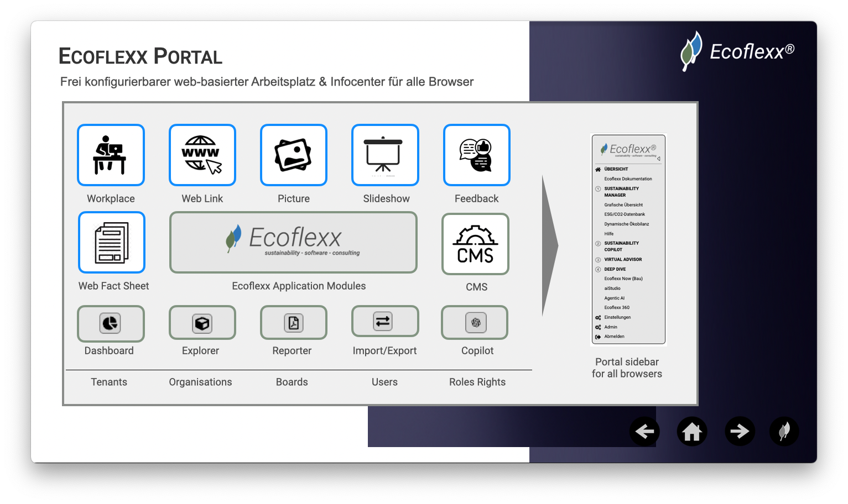
Task: Click the gears icon next to Admin
Action: coord(598,327)
